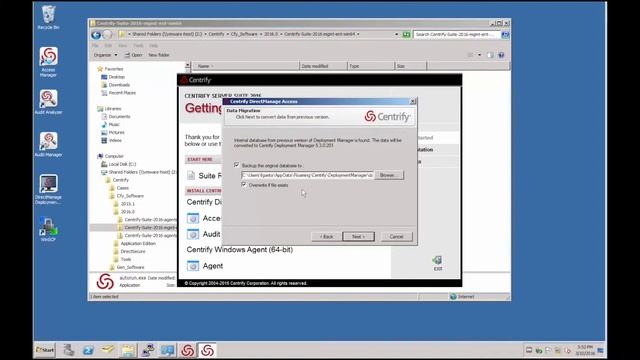Select Music library in navigation pane
Screen dimensions: 640x360
111,124
